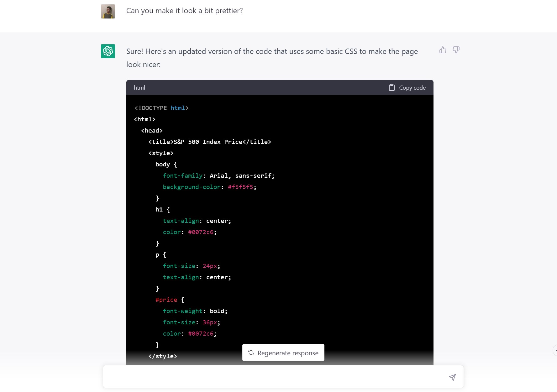
Task: Click the send message paper plane icon
Action: (452, 377)
